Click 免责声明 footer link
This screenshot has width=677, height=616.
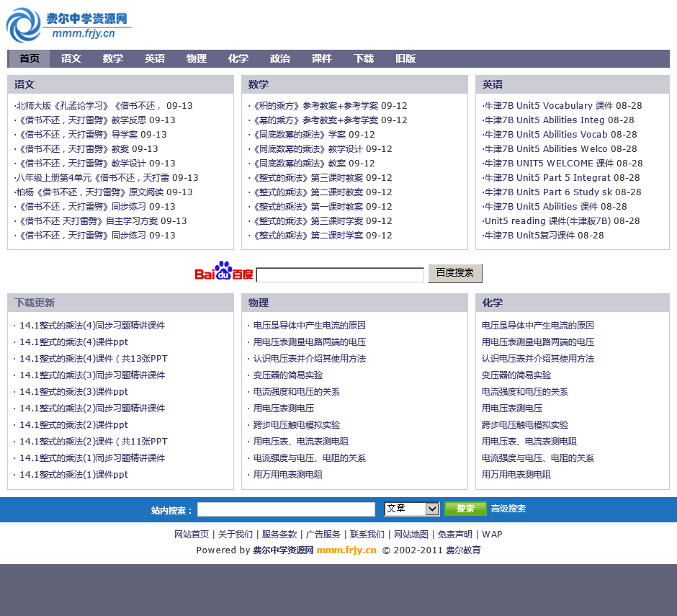455,535
